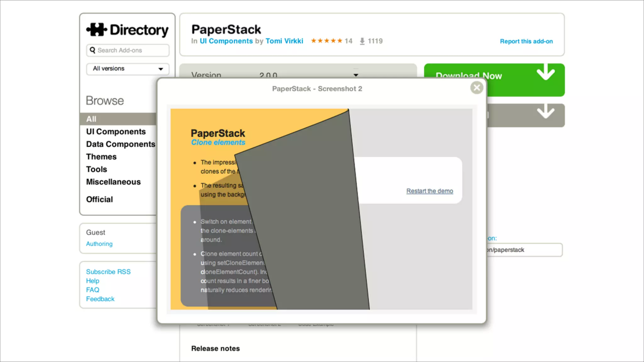The height and width of the screenshot is (362, 644).
Task: Open Tomi Virkki author link
Action: (284, 41)
